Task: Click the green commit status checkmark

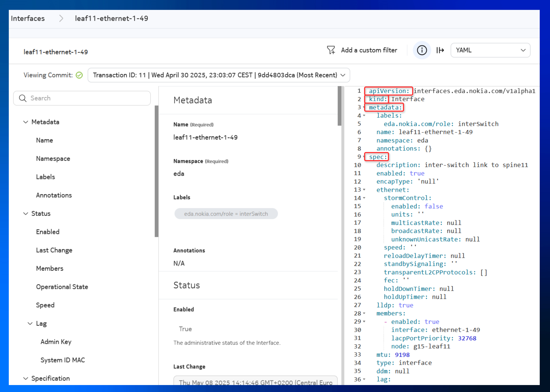Action: (x=79, y=75)
